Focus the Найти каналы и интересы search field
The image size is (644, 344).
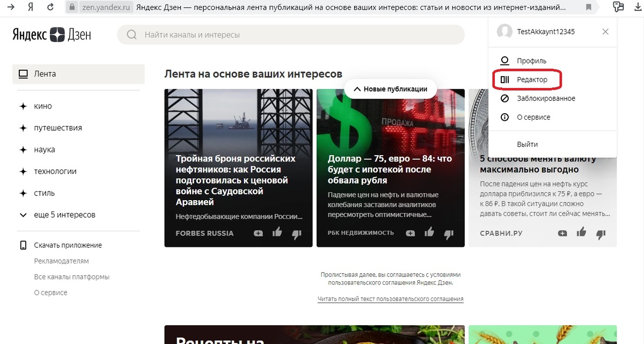point(290,35)
